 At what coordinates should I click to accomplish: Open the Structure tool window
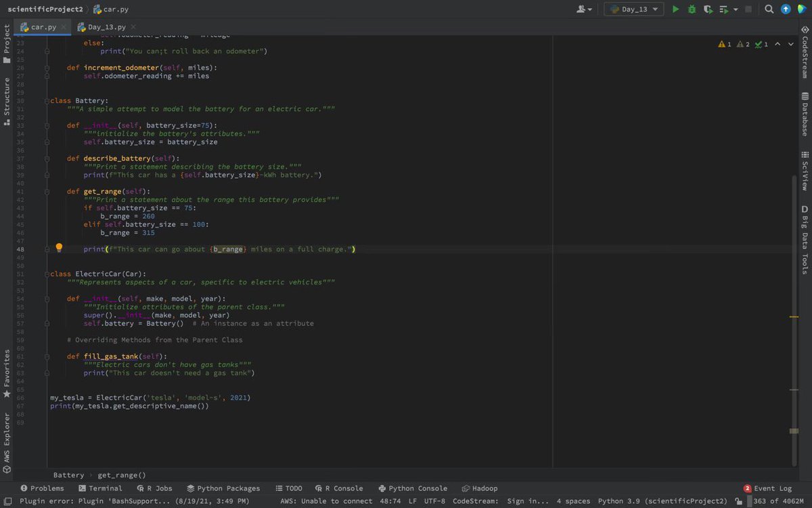[x=7, y=101]
